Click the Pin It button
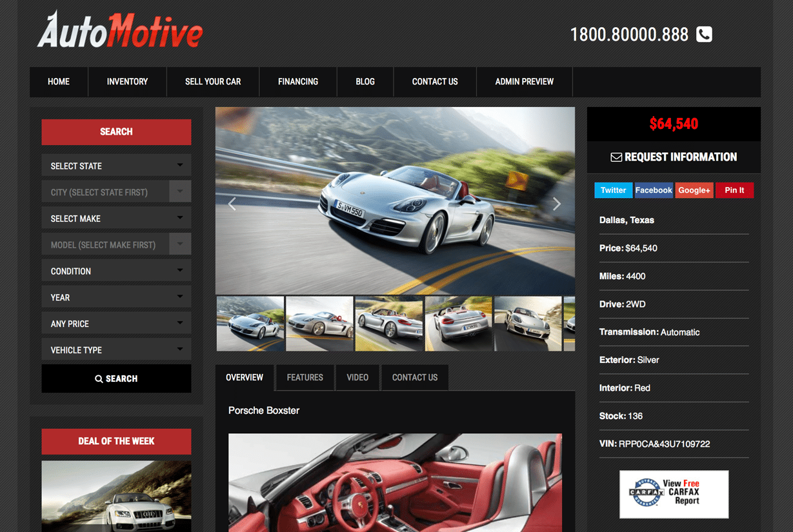The width and height of the screenshot is (793, 532). [x=734, y=190]
